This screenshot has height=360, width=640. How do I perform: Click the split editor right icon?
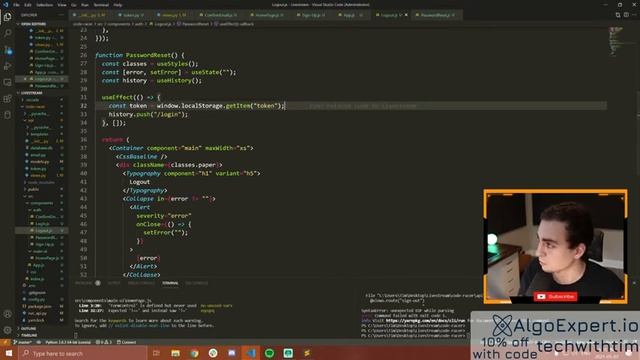(x=626, y=15)
